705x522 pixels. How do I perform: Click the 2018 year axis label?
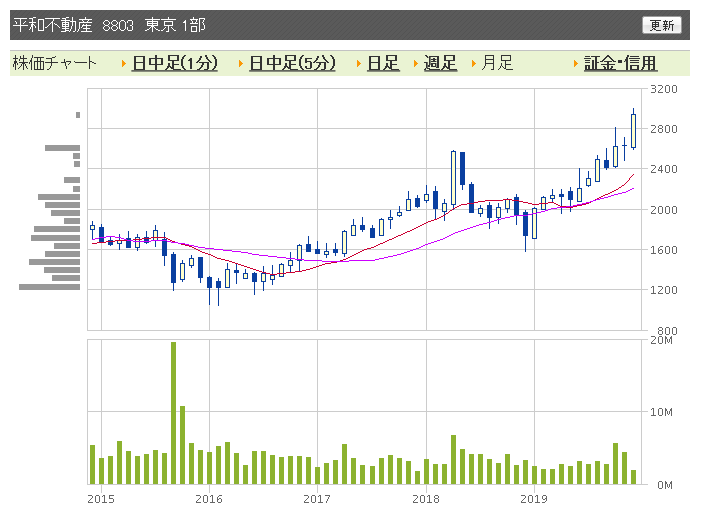[426, 499]
